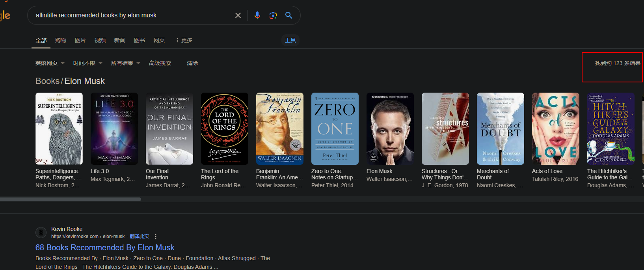Expand the 更多 search categories menu
The width and height of the screenshot is (644, 270).
[184, 40]
